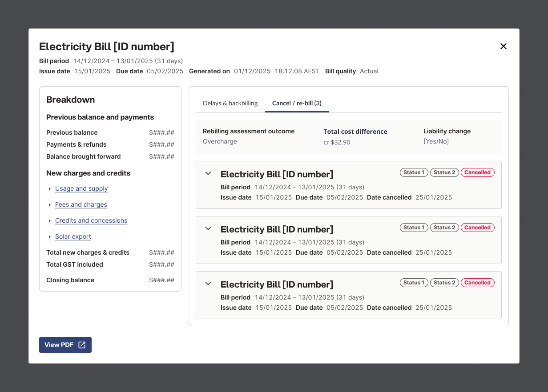Expand the third cancelled bill chevron
The height and width of the screenshot is (392, 548).
(x=208, y=284)
